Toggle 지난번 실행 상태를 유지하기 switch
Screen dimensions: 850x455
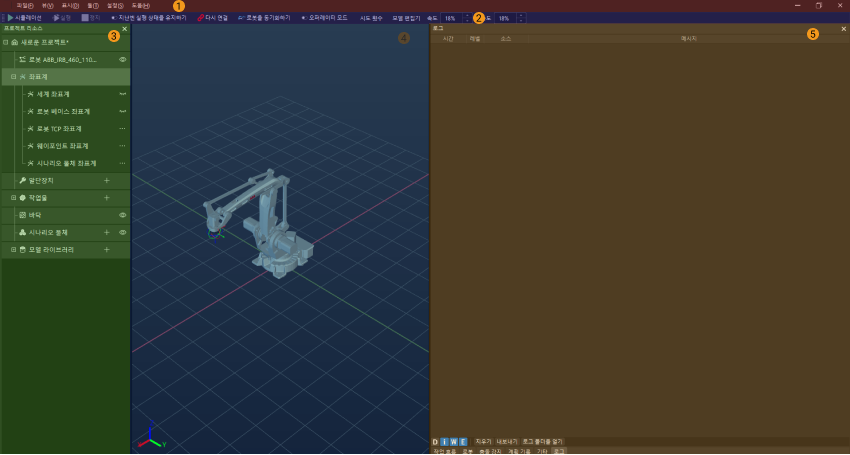(x=114, y=18)
